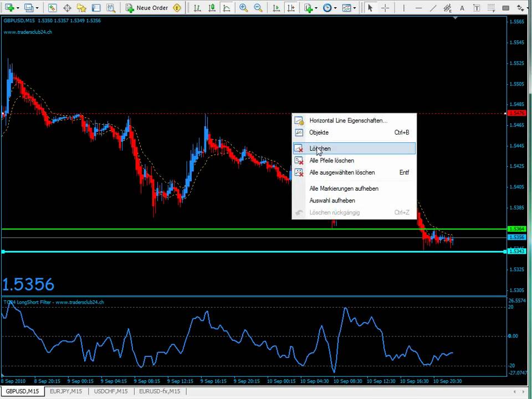Image resolution: width=532 pixels, height=399 pixels.
Task: Click the www.tradersclub24.ch chart label
Action: point(28,32)
